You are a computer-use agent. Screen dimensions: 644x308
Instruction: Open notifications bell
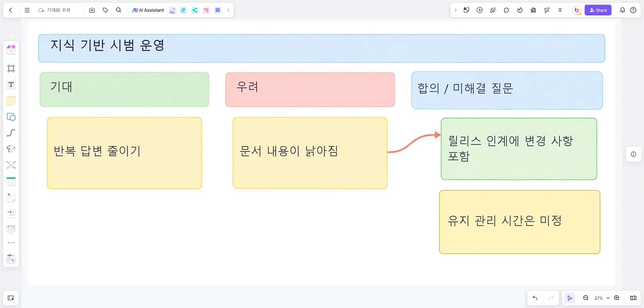[623, 10]
